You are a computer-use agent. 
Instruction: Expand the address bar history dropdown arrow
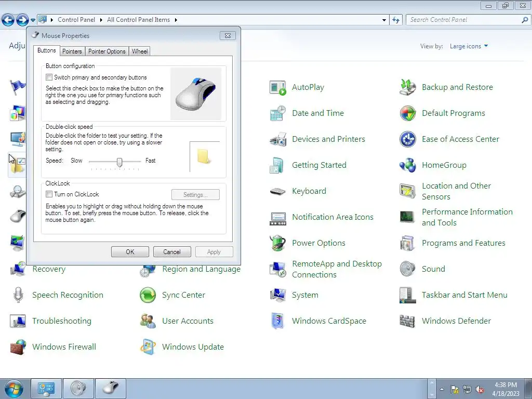click(384, 20)
